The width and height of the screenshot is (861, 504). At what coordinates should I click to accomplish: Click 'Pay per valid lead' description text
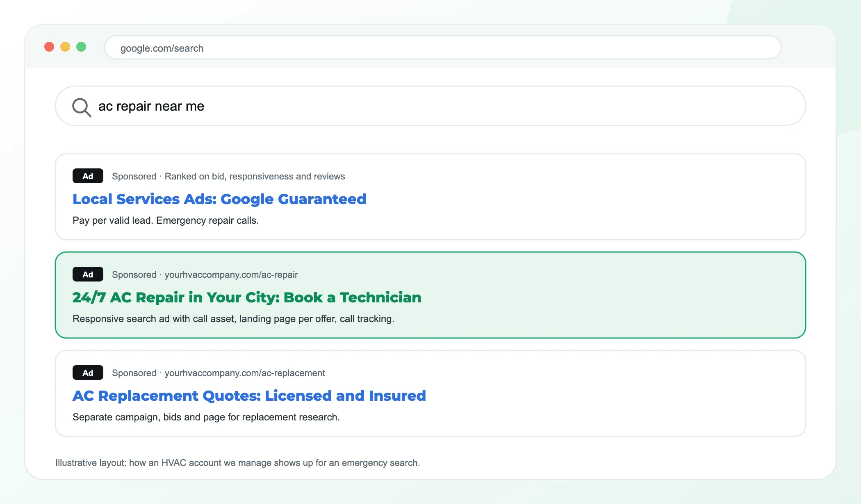click(x=166, y=220)
